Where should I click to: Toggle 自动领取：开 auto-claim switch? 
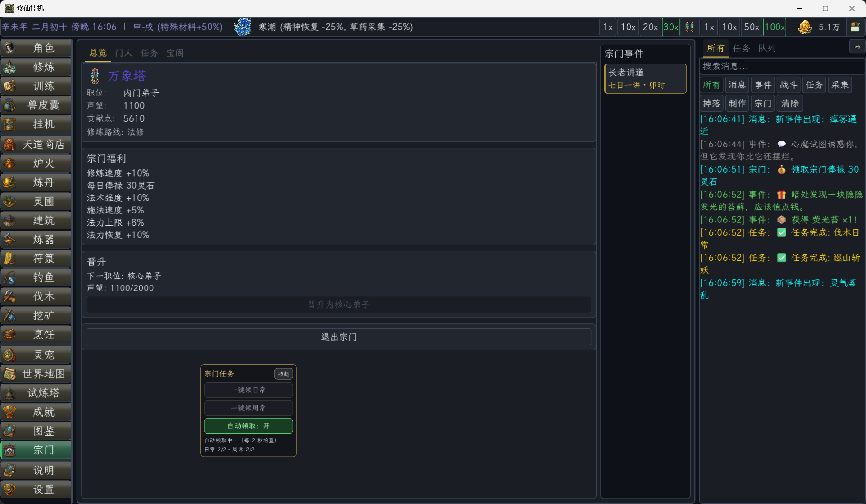tap(248, 426)
